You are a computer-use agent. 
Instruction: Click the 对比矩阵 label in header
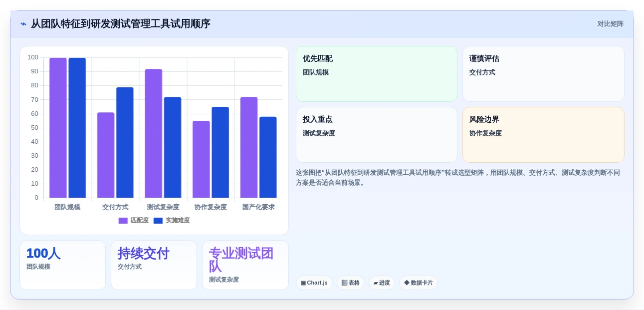(611, 24)
